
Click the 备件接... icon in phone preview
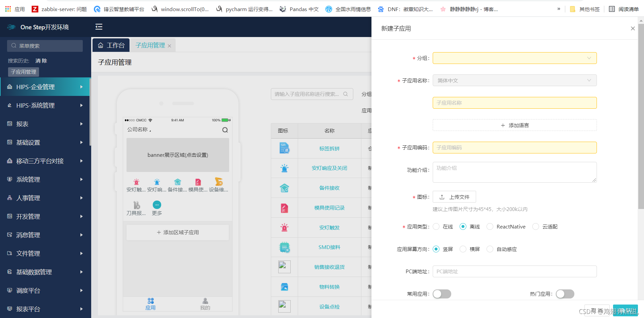tap(177, 182)
